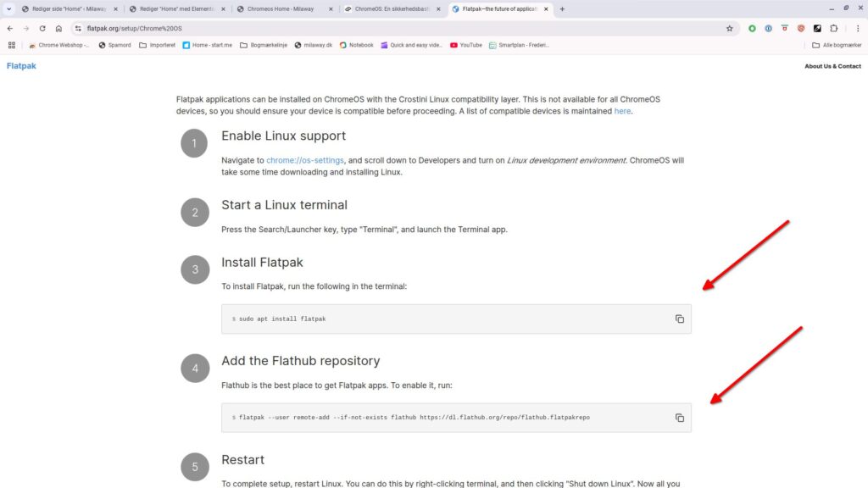868x488 pixels.
Task: Bookmark this page with the star icon
Action: point(730,28)
